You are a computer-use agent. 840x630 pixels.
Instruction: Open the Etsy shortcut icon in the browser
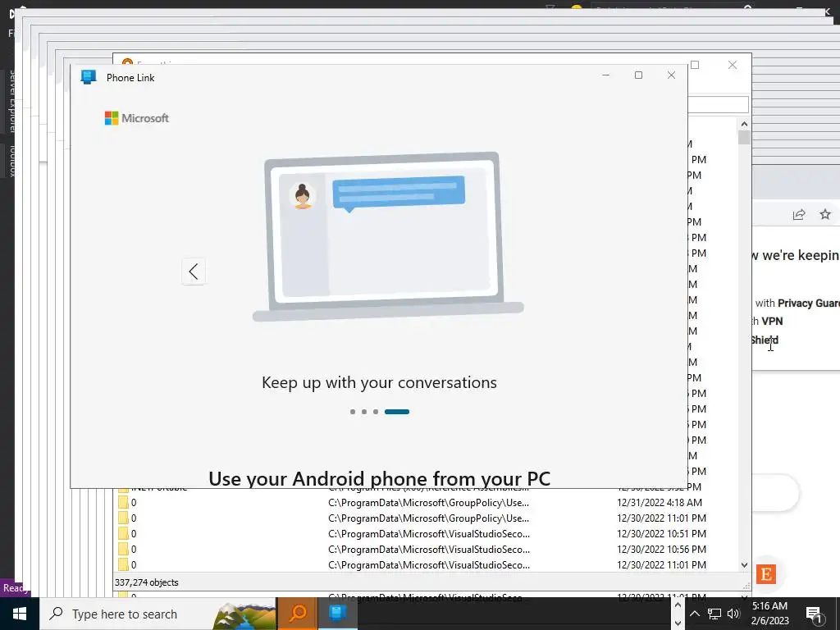click(x=766, y=574)
